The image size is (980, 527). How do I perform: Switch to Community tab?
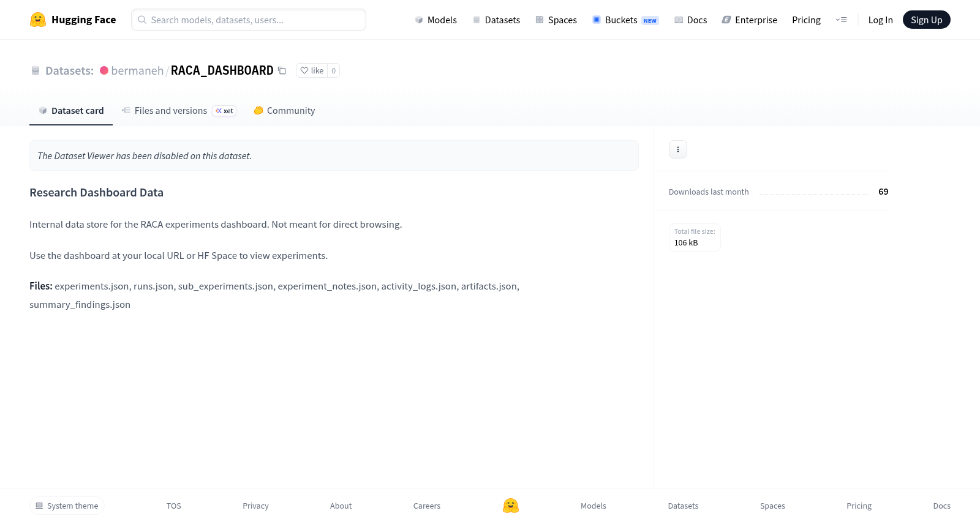[284, 111]
